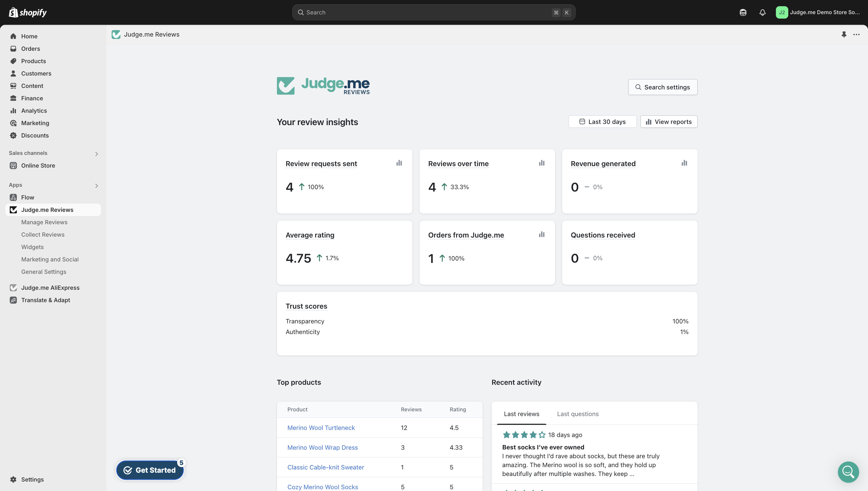Open the Cozy Merino Wool Socks link
868x491 pixels.
322,487
